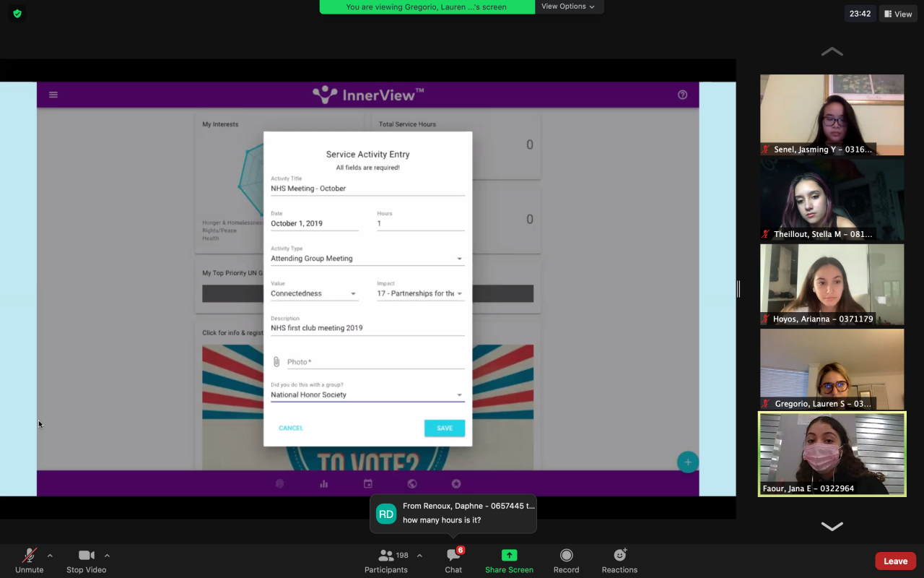Screen dimensions: 924x578
Task: Click the Save button
Action: (445, 428)
